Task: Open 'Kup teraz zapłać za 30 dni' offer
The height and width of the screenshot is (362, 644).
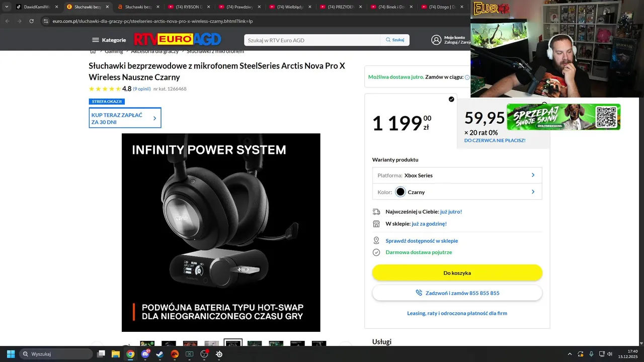Action: 125,118
